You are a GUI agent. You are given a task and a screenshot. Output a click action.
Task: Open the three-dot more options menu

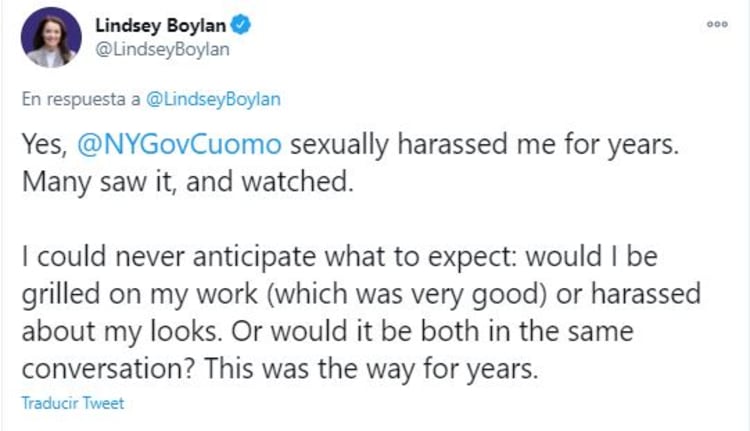pos(717,24)
